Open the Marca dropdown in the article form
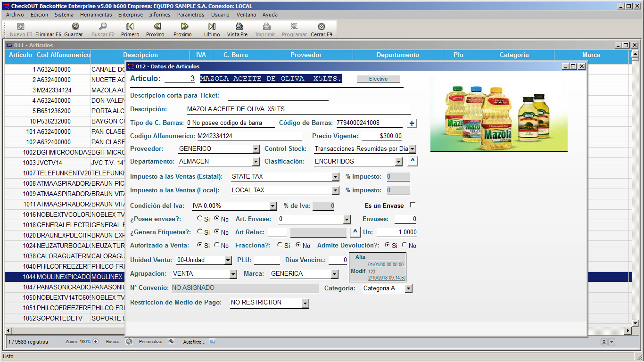644x362 pixels. pos(335,274)
